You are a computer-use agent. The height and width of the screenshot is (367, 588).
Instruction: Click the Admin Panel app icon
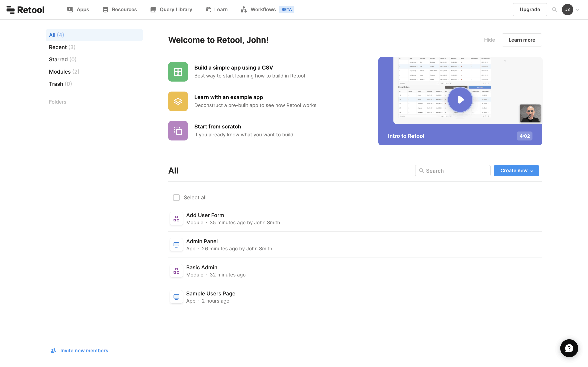click(176, 245)
